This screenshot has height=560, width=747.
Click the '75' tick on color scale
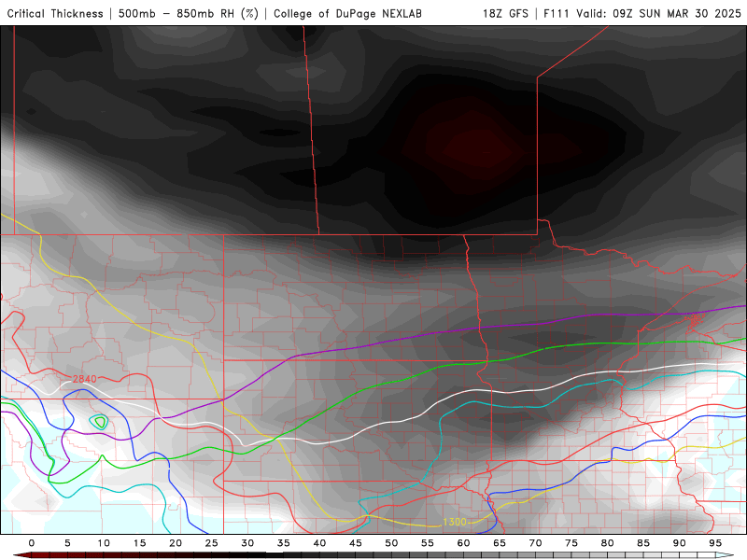click(x=571, y=543)
